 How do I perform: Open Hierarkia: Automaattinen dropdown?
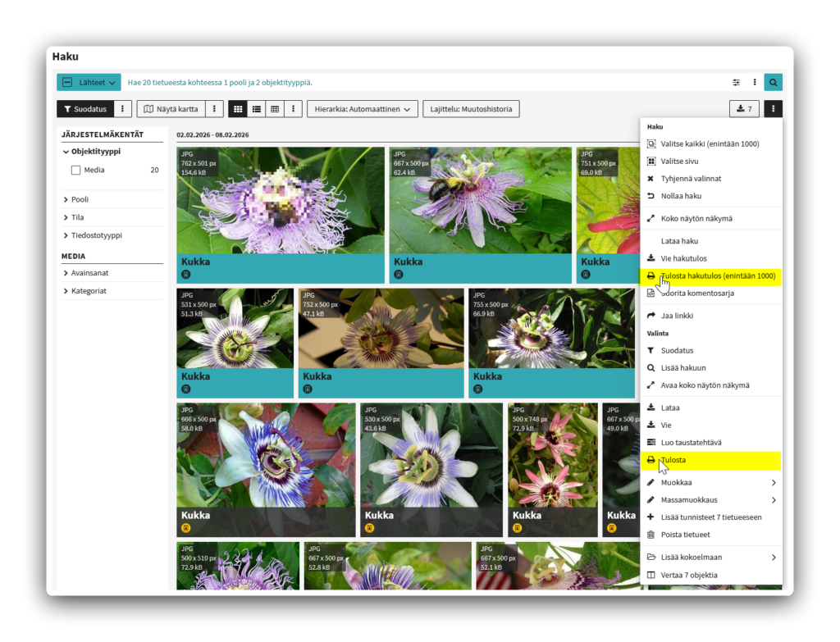[x=362, y=109]
